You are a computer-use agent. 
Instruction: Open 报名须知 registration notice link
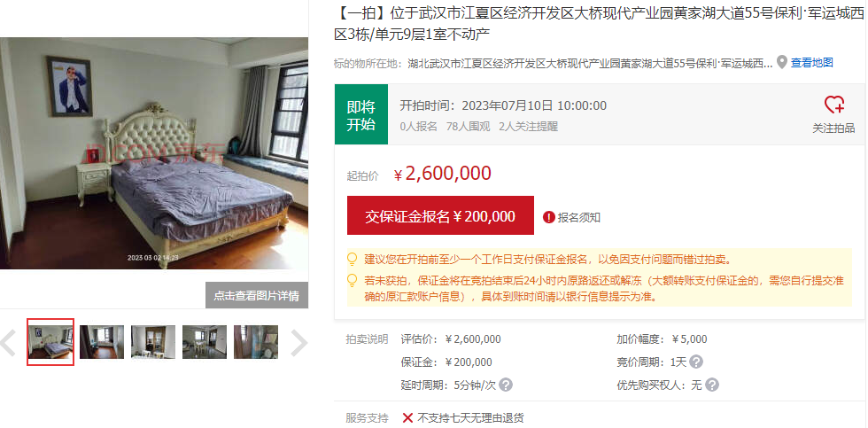point(579,218)
